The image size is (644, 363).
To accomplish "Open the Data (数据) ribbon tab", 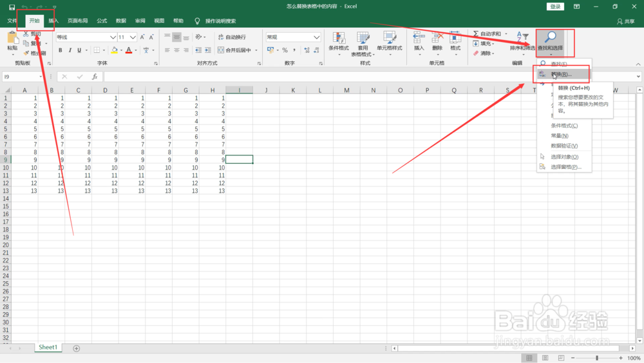I will 121,21.
